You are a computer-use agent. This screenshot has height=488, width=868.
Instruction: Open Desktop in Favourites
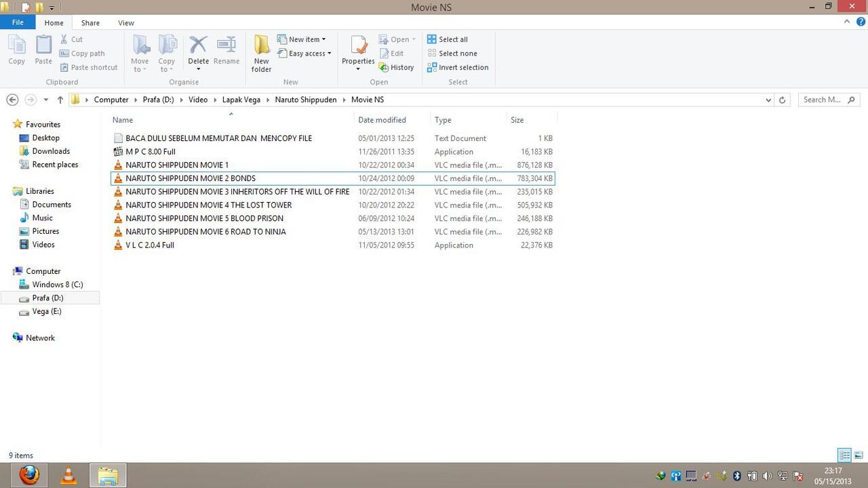[46, 138]
